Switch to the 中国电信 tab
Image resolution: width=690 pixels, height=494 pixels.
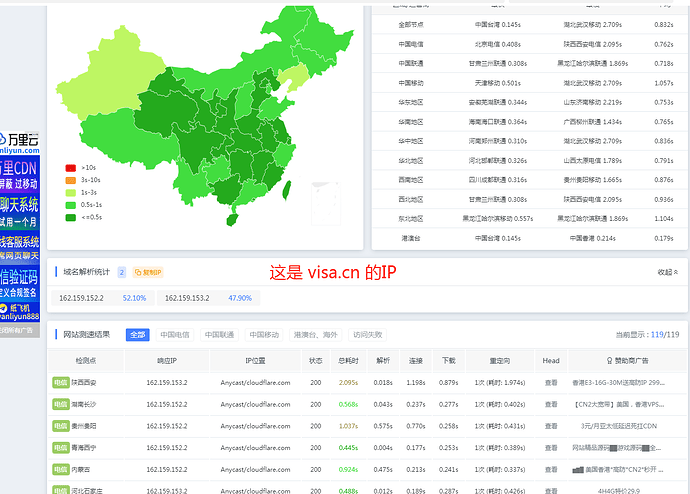pos(175,336)
